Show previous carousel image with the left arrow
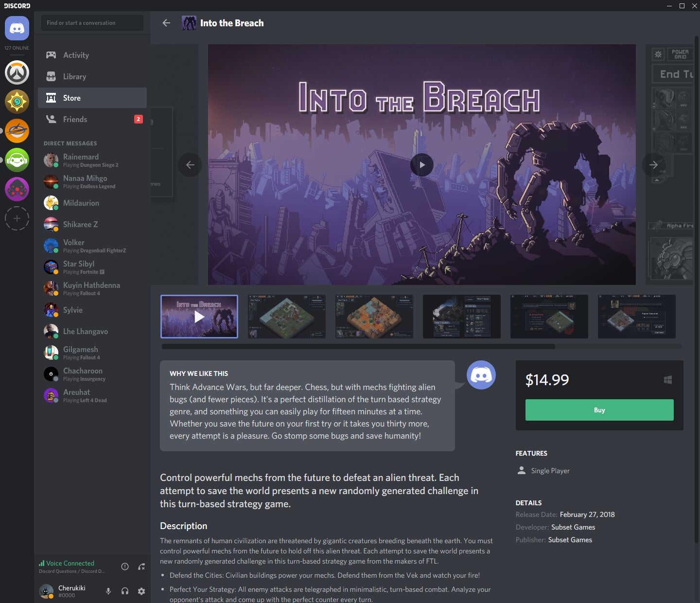 190,165
